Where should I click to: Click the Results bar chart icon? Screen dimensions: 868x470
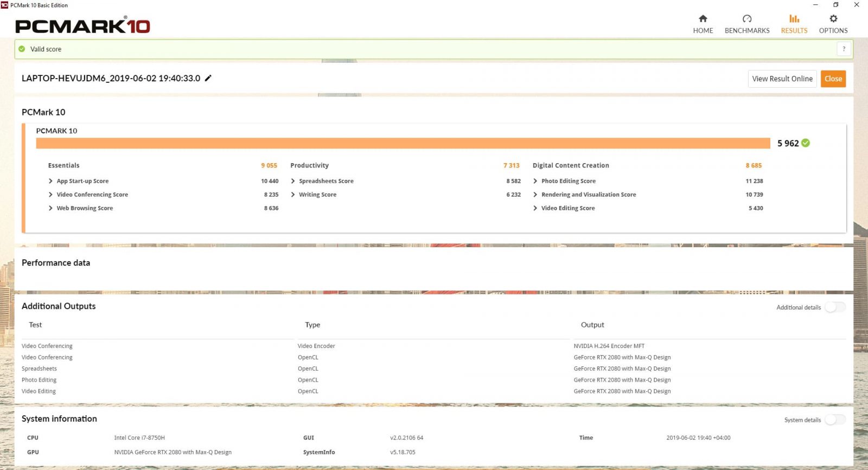[x=794, y=18]
